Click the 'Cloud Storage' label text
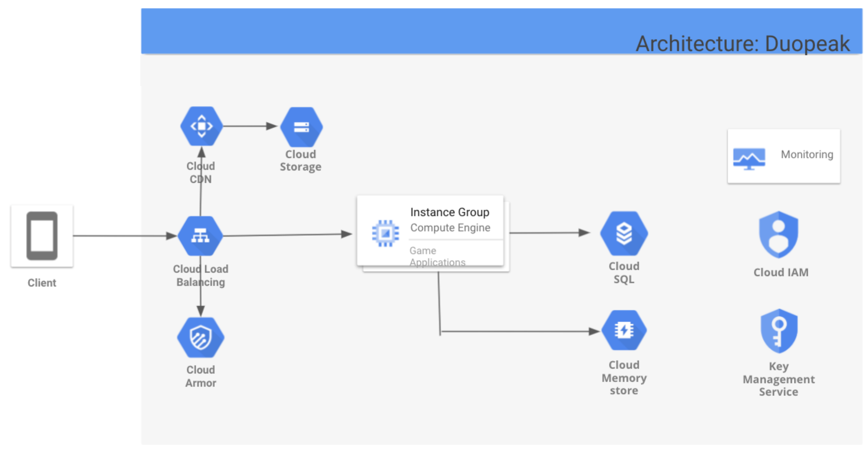The width and height of the screenshot is (868, 453). (301, 160)
